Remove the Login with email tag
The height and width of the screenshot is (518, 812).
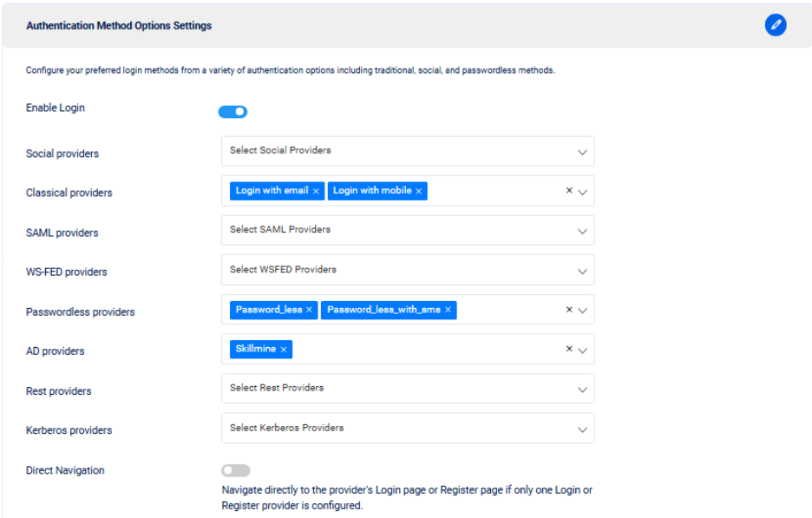click(316, 191)
